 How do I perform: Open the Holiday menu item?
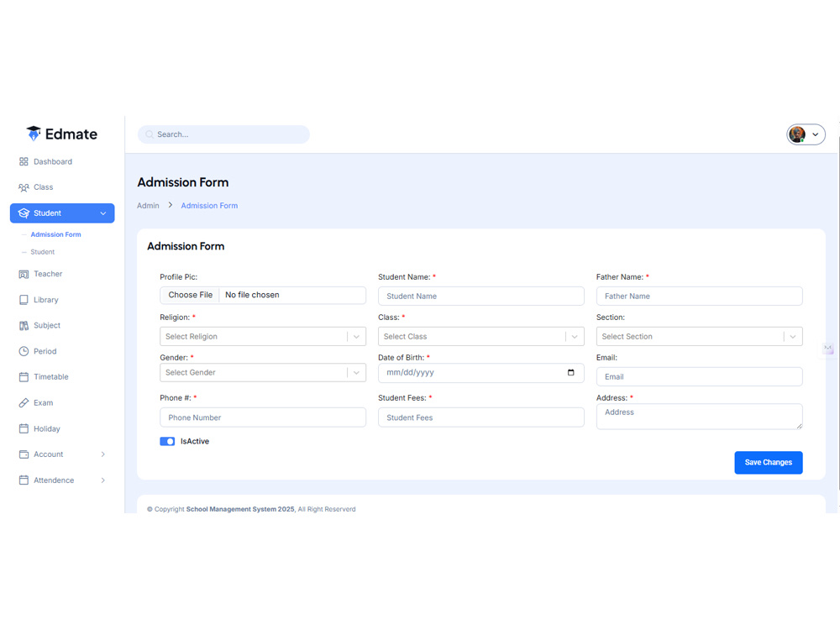point(46,428)
